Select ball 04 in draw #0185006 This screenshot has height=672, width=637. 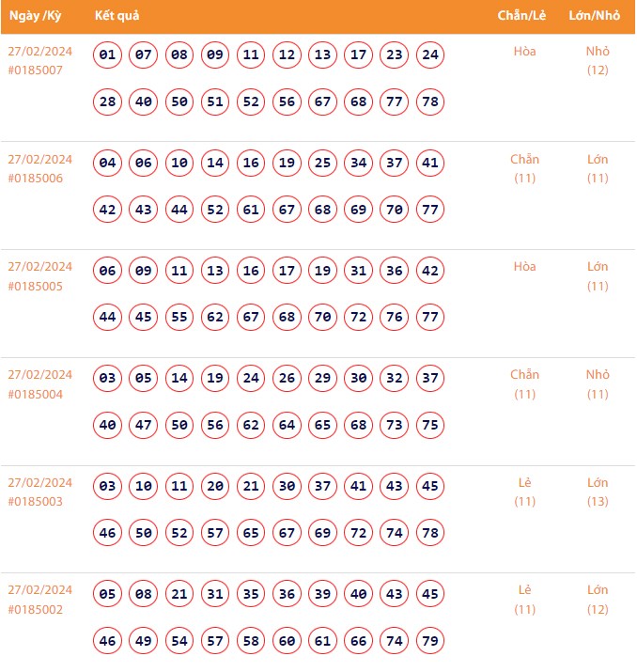click(108, 164)
